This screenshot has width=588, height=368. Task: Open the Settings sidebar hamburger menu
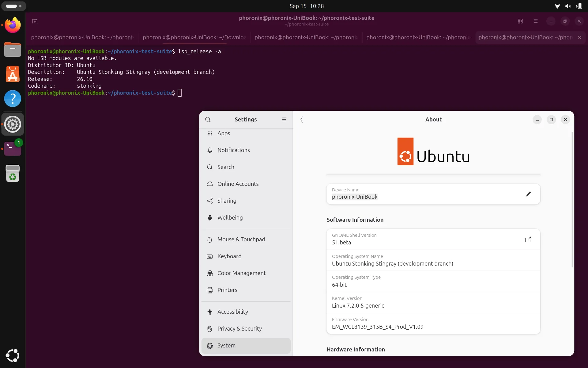(x=284, y=120)
